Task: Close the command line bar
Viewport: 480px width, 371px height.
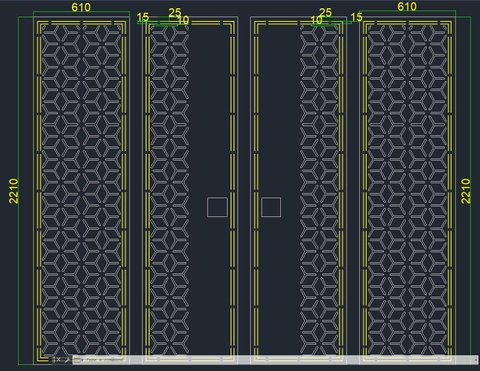Action: click(58, 360)
